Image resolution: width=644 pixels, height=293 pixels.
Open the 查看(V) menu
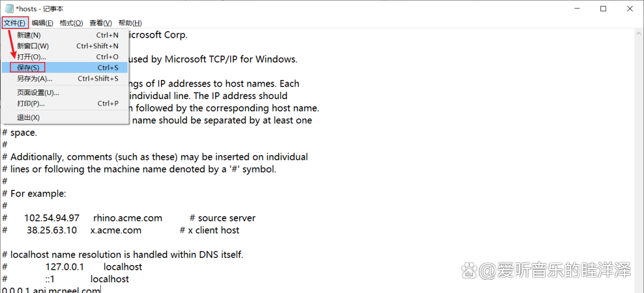coord(100,23)
